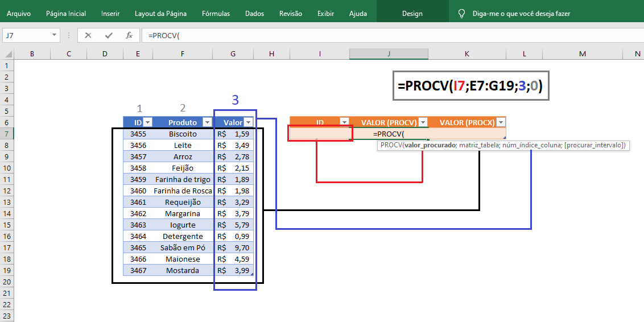
Task: Select cell with ID 3467
Action: tap(138, 270)
